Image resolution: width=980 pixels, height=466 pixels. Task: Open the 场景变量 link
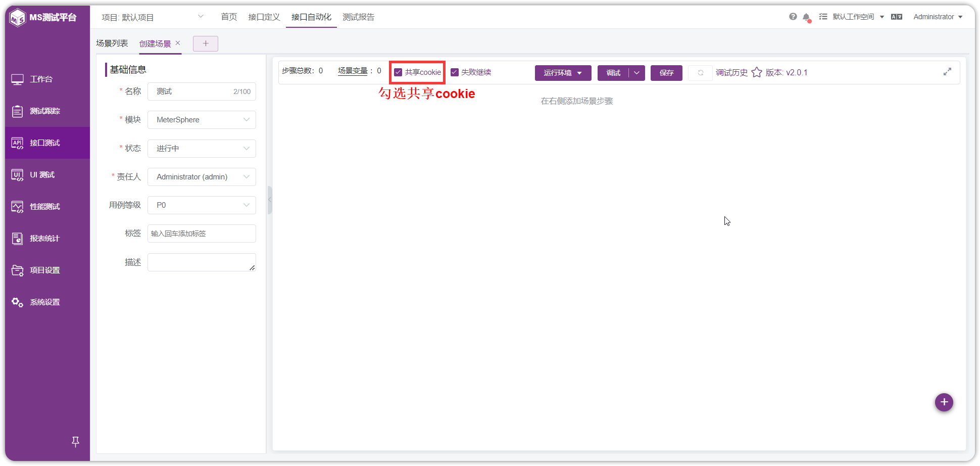coord(353,71)
